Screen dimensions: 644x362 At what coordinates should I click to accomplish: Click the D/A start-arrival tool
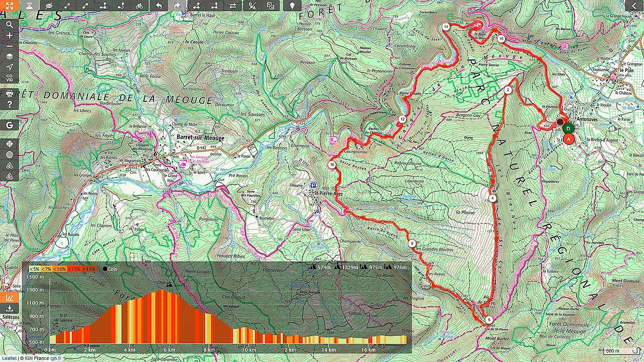(252, 6)
